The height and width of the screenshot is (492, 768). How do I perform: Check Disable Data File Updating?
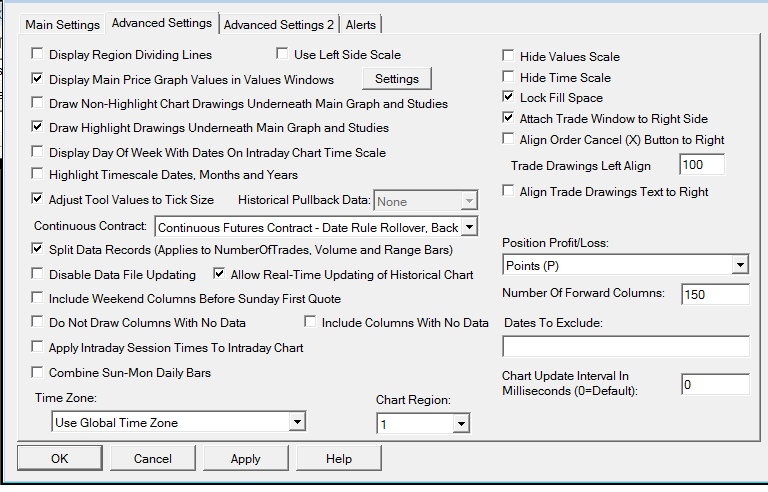click(x=39, y=273)
